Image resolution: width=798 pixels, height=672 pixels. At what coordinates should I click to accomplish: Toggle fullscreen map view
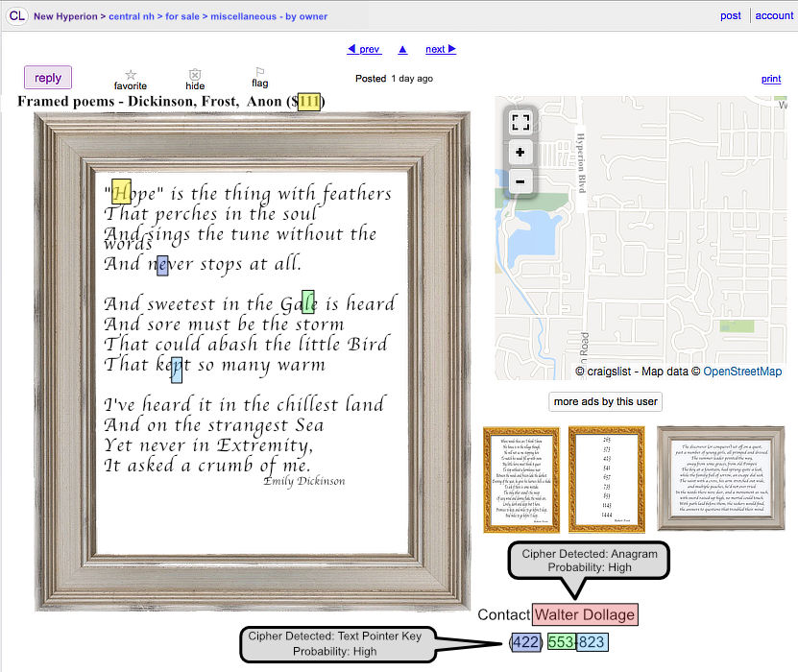pos(520,122)
